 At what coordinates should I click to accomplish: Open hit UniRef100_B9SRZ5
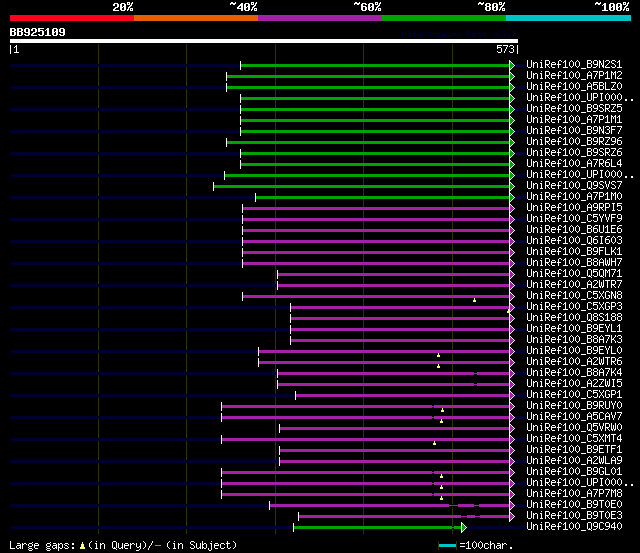pos(574,109)
